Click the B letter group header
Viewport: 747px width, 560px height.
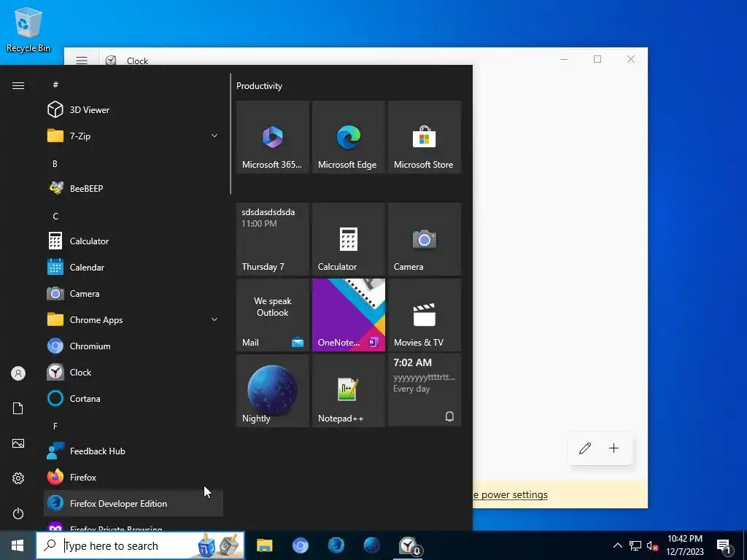point(55,164)
